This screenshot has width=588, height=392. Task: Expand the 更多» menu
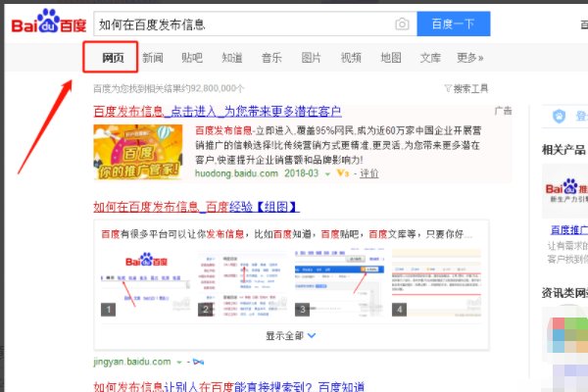click(469, 58)
